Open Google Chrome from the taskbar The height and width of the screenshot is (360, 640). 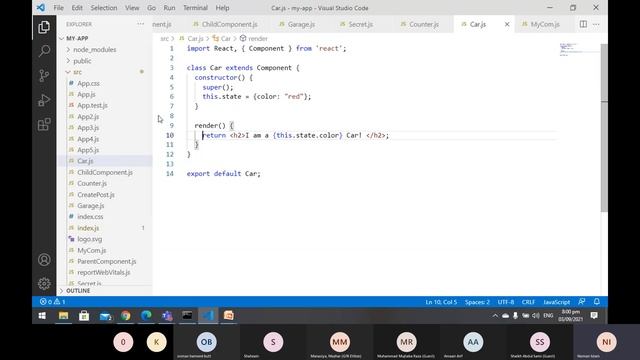tap(126, 316)
